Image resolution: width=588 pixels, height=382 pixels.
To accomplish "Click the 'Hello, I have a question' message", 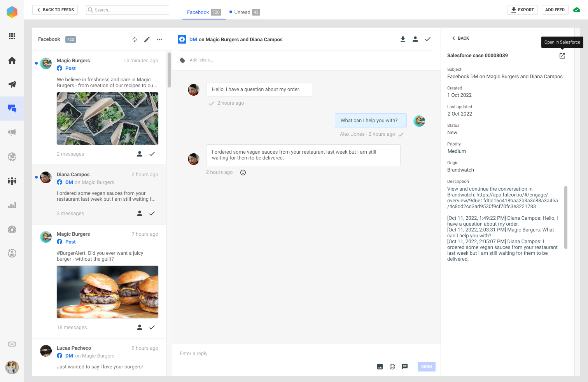I will (x=259, y=89).
